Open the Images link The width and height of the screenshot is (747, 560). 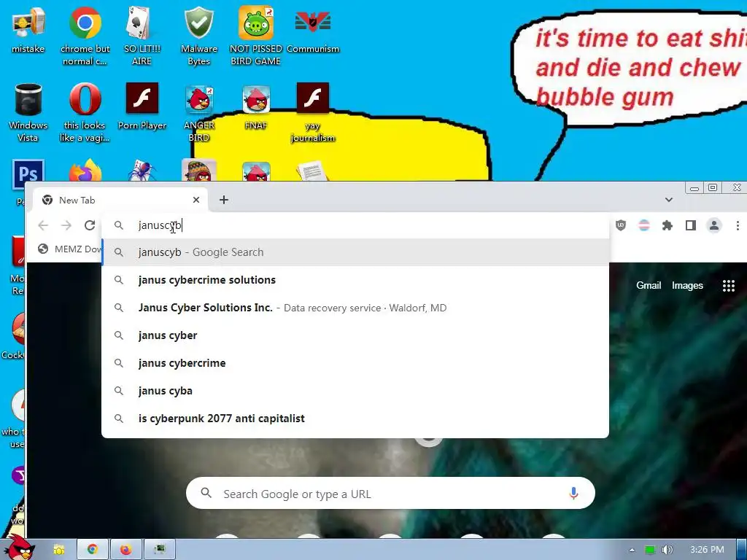click(687, 285)
